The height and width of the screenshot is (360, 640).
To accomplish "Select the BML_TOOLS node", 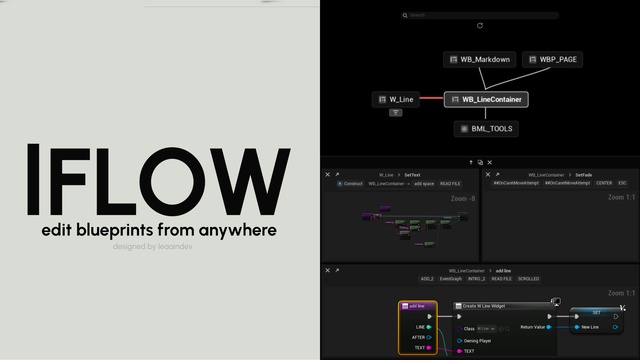I will click(x=486, y=129).
